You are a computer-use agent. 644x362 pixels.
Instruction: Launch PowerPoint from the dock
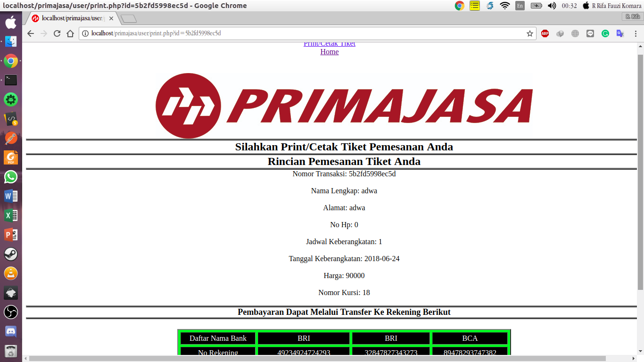click(x=11, y=235)
